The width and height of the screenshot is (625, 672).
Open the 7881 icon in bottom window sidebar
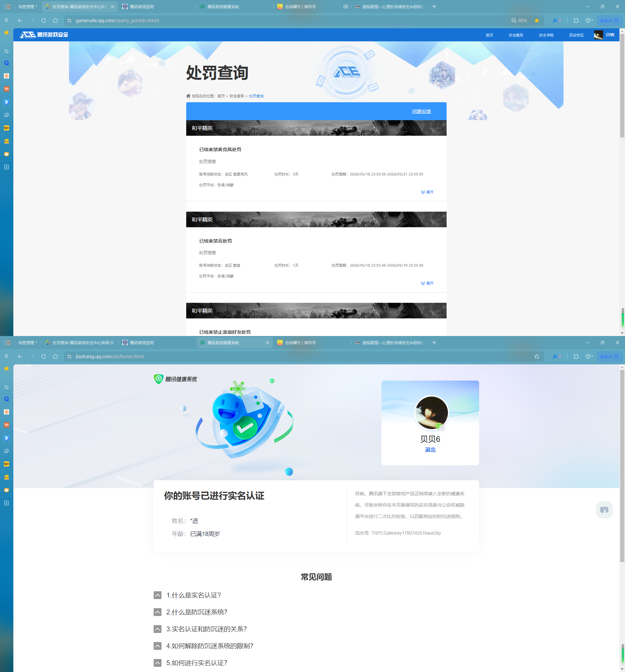(x=7, y=425)
